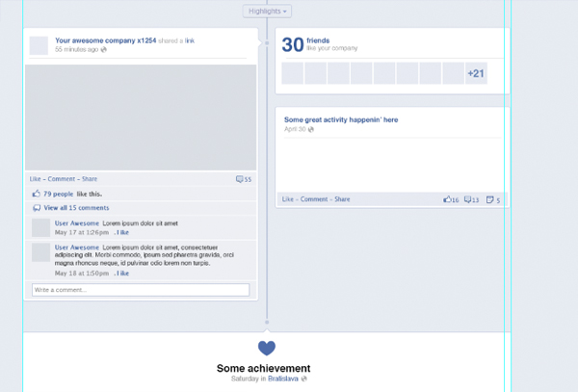Open User Awesome on the May 17 comment
The image size is (578, 392).
[x=77, y=223]
